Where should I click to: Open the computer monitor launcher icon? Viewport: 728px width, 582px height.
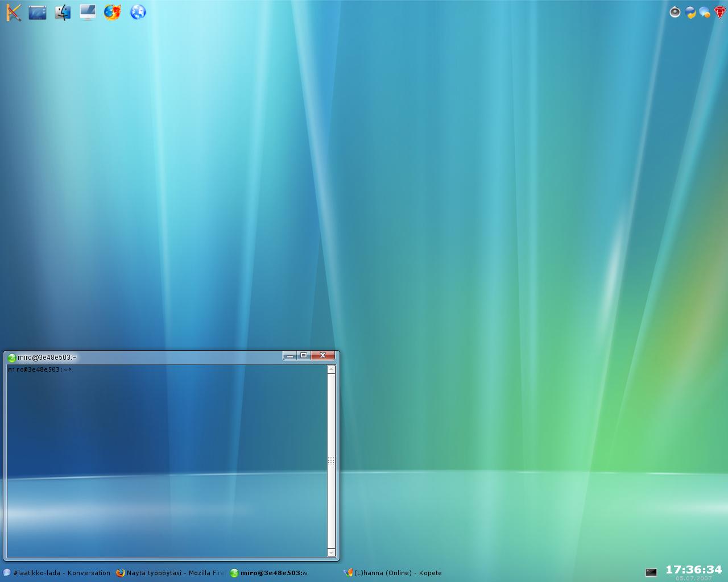pyautogui.click(x=88, y=12)
